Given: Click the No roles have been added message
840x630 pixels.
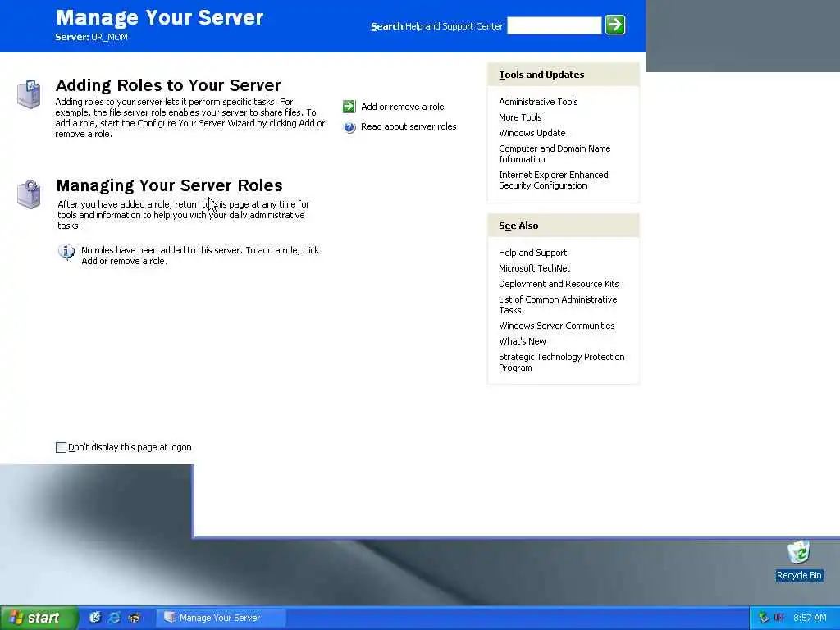Looking at the screenshot, I should click(x=200, y=256).
